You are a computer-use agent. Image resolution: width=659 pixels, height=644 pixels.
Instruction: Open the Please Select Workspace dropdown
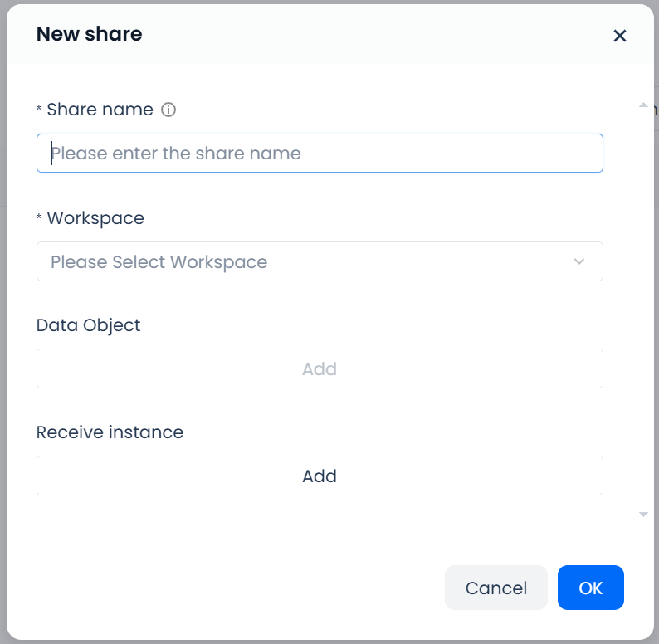click(307, 262)
